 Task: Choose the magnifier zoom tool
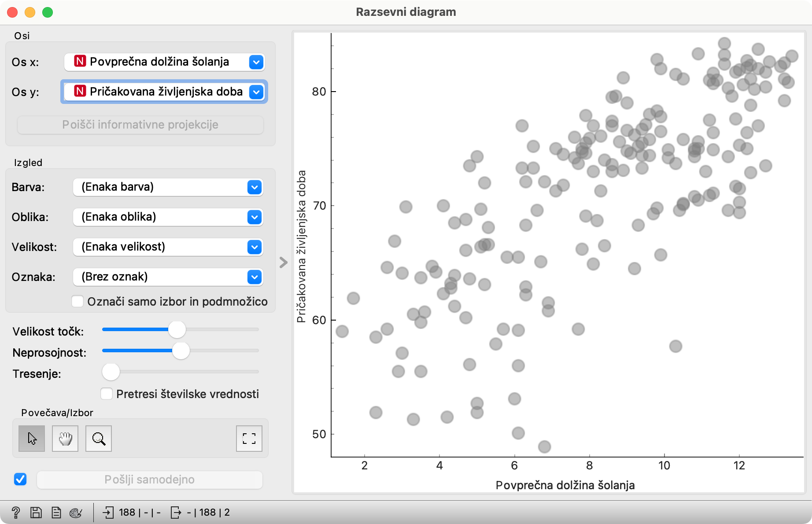pyautogui.click(x=99, y=439)
